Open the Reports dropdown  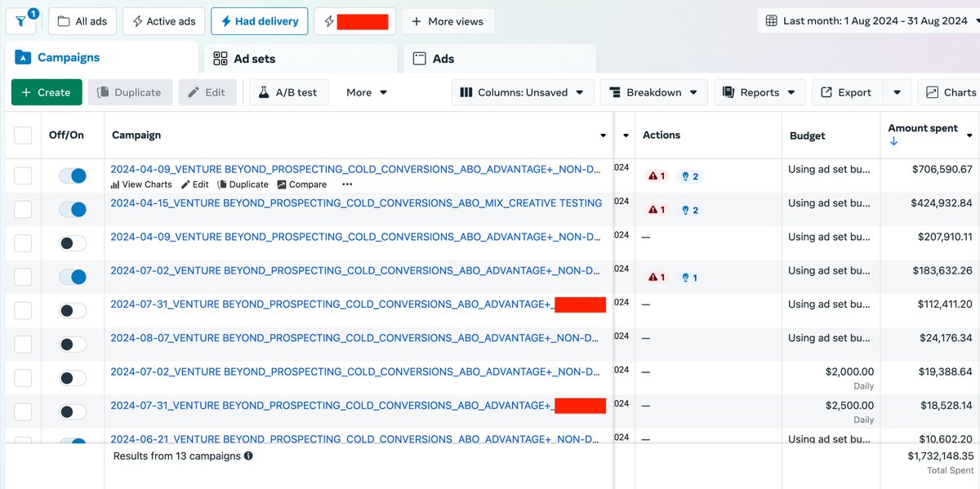[759, 92]
